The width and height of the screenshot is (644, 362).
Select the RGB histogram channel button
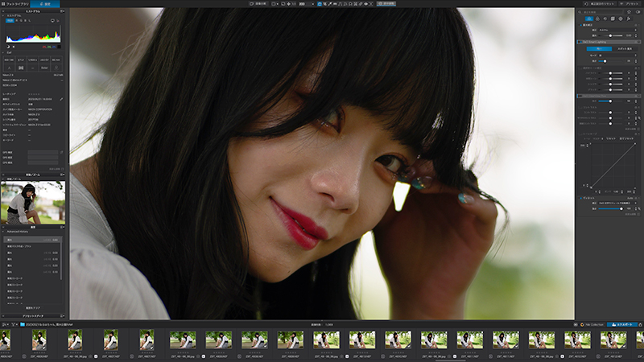pos(10,21)
